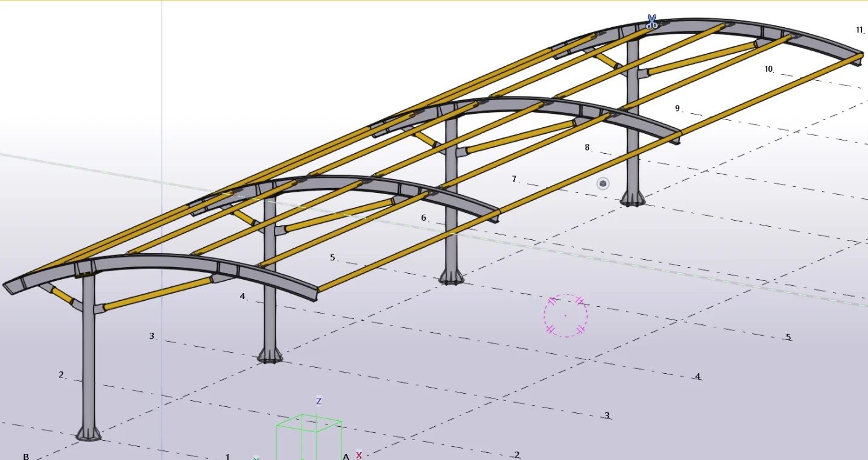This screenshot has width=868, height=460.
Task: Click grid label 6
Action: [x=423, y=218]
